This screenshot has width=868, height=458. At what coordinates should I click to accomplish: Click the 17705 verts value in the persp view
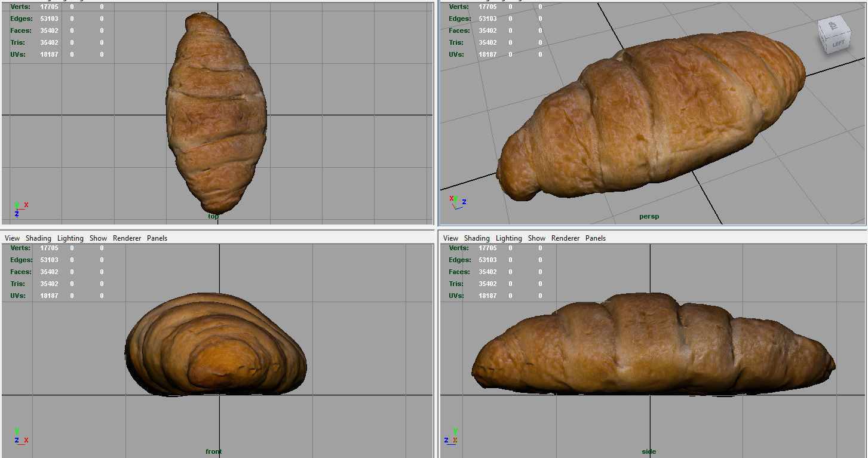(488, 7)
